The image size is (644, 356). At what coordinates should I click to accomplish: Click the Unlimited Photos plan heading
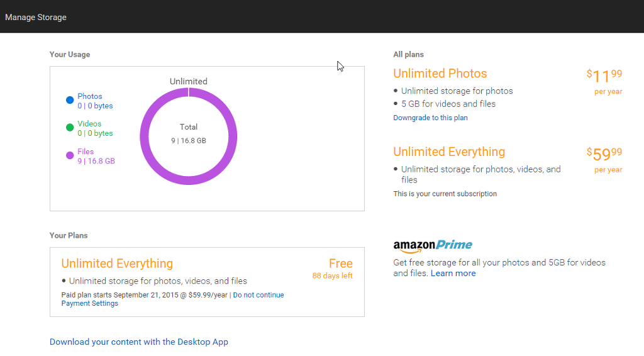440,74
